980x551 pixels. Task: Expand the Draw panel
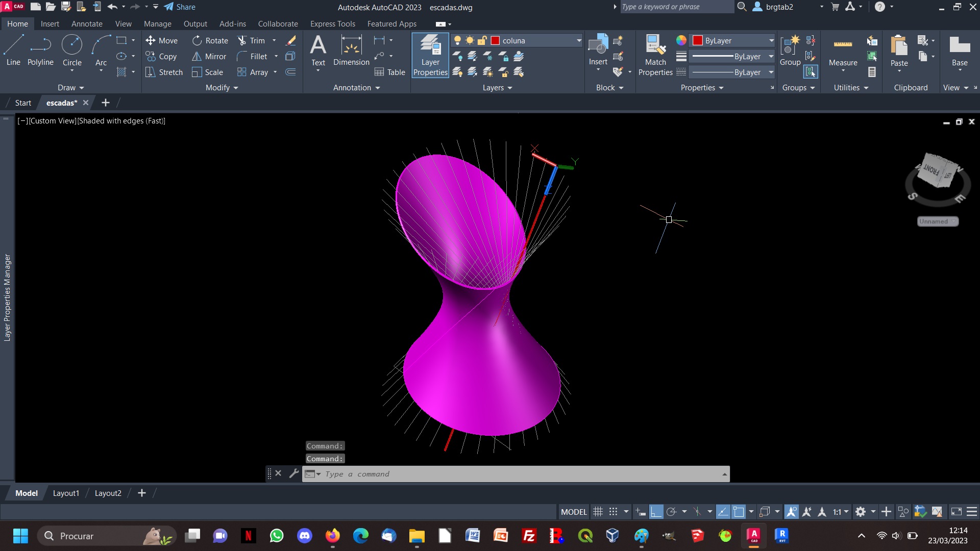(70, 88)
